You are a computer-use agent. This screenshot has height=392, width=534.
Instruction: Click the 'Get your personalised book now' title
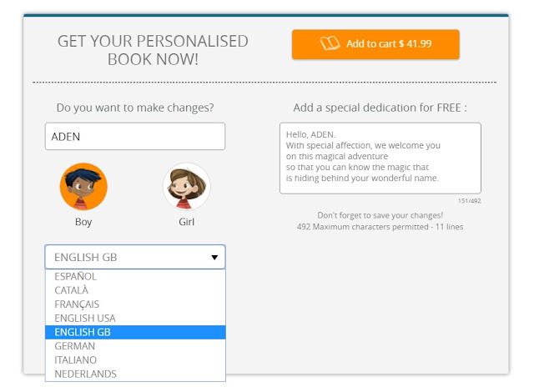tap(153, 50)
